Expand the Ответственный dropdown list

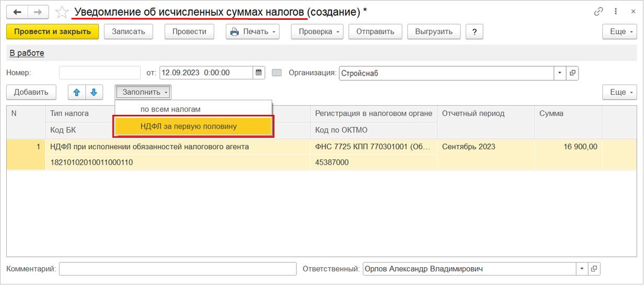[582, 269]
